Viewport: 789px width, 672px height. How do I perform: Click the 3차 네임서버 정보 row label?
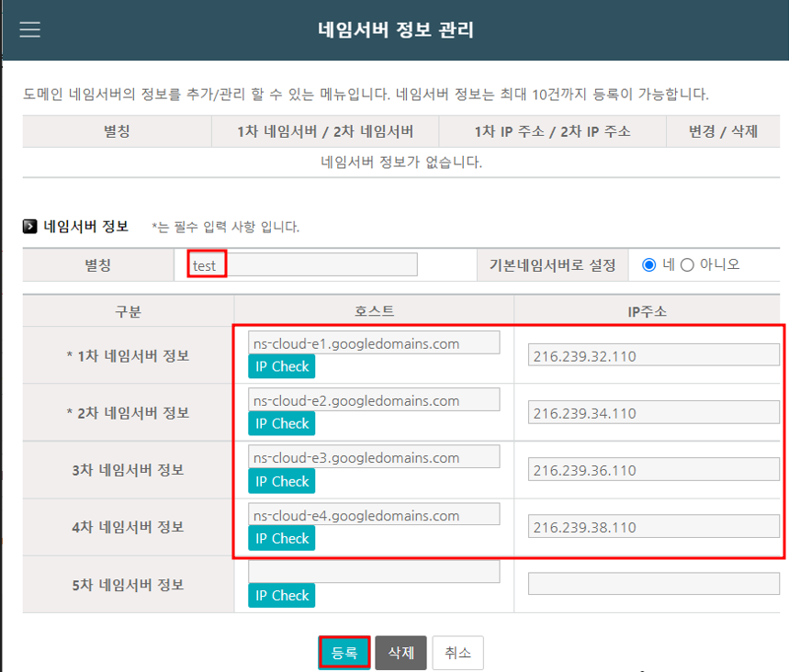(129, 470)
